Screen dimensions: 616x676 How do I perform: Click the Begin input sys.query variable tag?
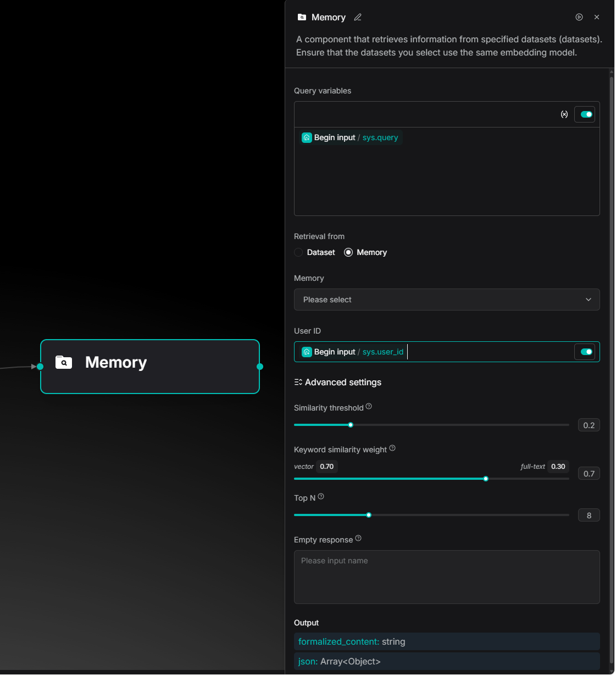[x=350, y=137]
